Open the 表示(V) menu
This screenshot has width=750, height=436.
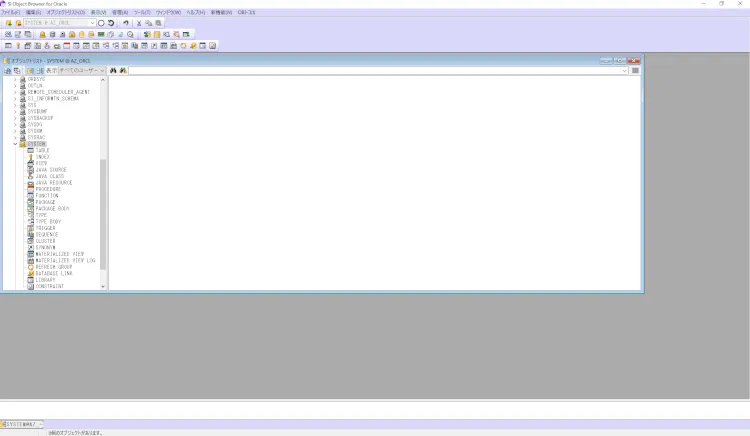(99, 12)
